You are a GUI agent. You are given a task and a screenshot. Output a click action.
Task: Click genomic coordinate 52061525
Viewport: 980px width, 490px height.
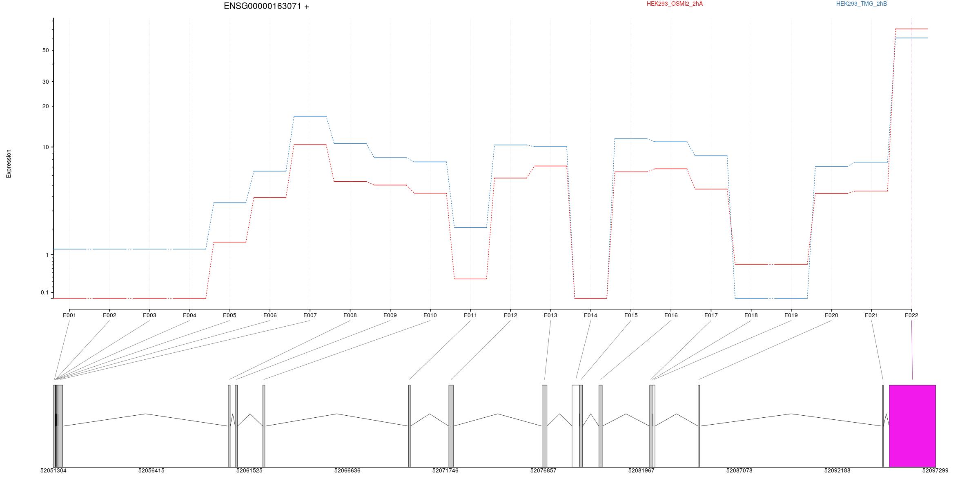[249, 470]
